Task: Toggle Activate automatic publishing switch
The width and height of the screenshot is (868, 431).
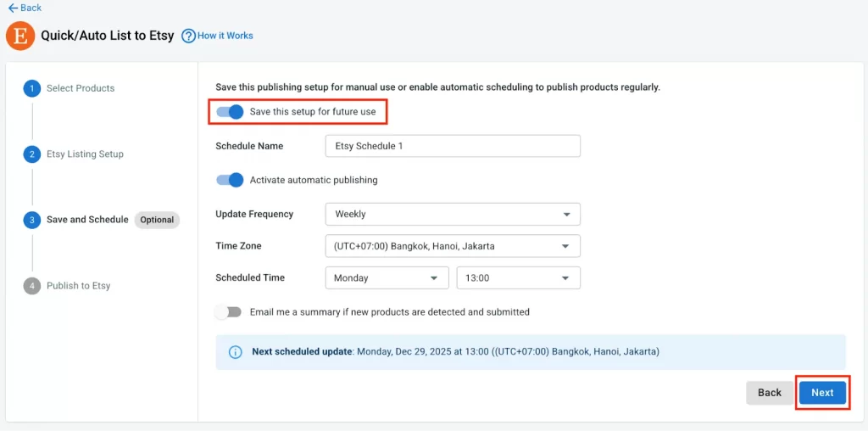Action: click(x=230, y=180)
